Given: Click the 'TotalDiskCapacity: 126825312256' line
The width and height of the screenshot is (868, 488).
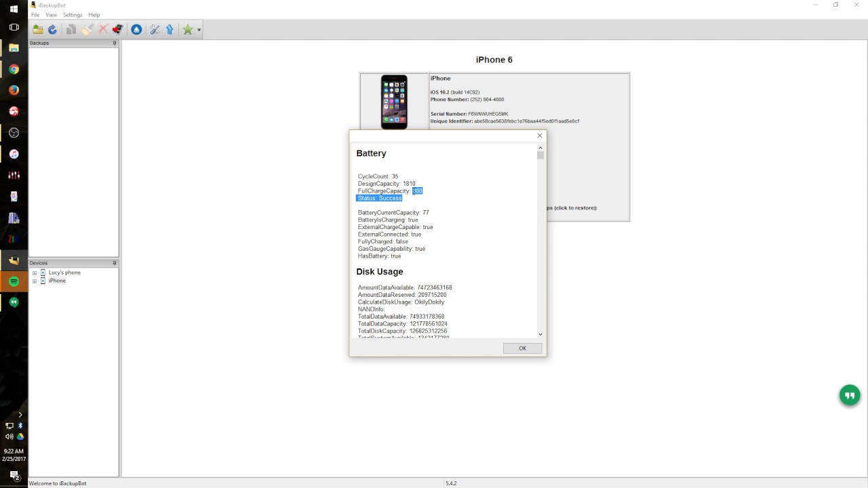Looking at the screenshot, I should [x=403, y=331].
